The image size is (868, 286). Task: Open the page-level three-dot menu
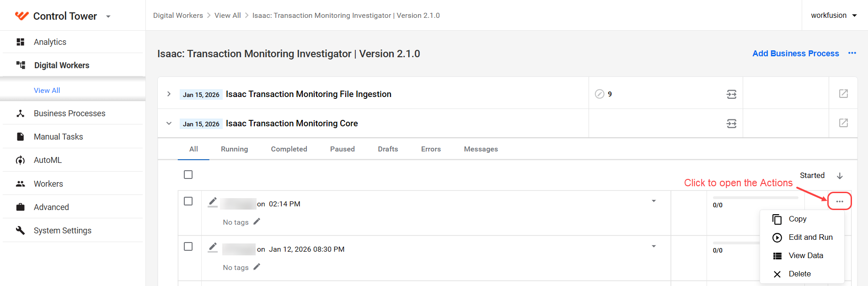[852, 53]
